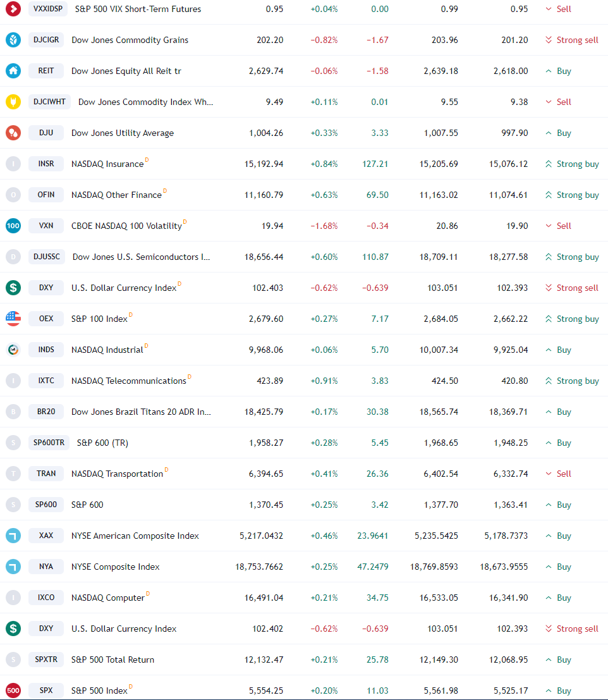Click change value 25.78 for SPXTR
This screenshot has width=608, height=700.
pos(377,660)
